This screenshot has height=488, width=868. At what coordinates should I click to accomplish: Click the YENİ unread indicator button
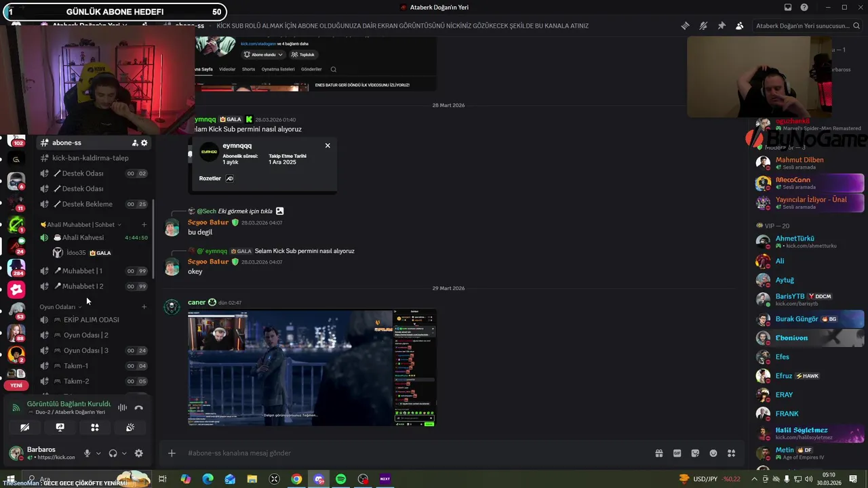click(16, 386)
